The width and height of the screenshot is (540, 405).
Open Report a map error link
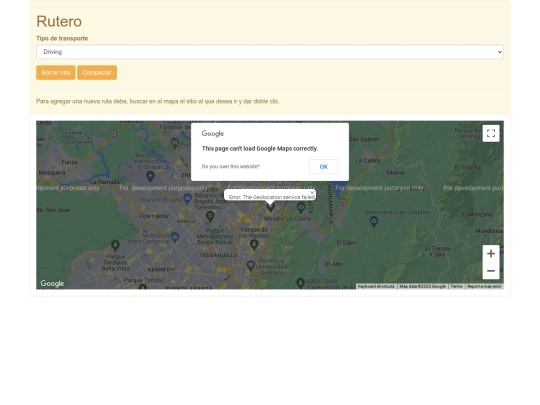(484, 287)
